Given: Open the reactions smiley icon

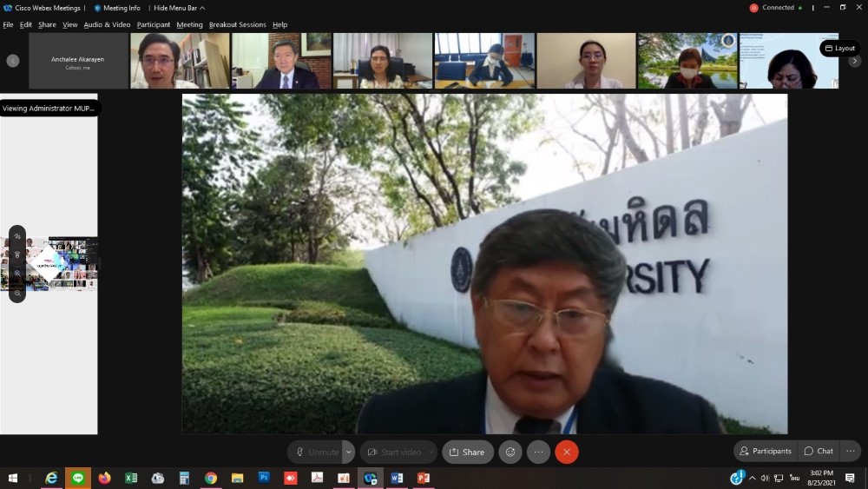Looking at the screenshot, I should 510,452.
